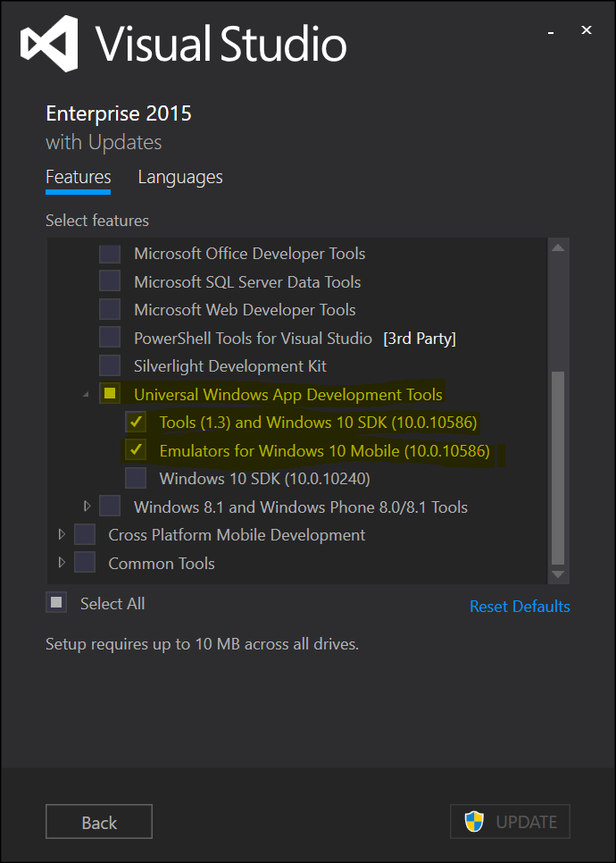
Task: Click the Back button
Action: click(x=99, y=822)
